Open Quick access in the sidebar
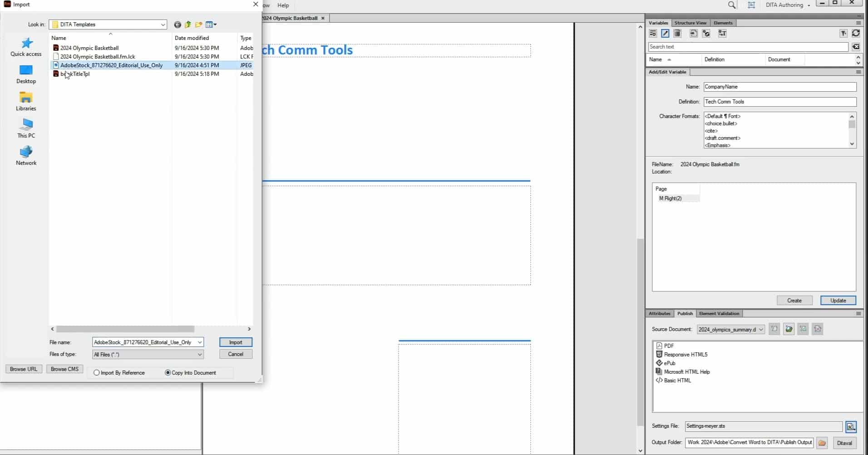The height and width of the screenshot is (455, 868). point(26,47)
